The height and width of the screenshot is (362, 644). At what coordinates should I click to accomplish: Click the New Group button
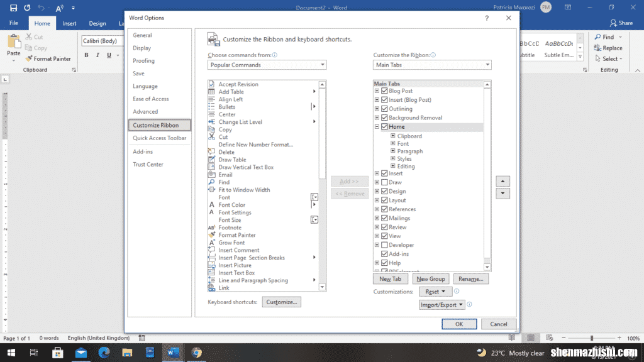point(430,278)
